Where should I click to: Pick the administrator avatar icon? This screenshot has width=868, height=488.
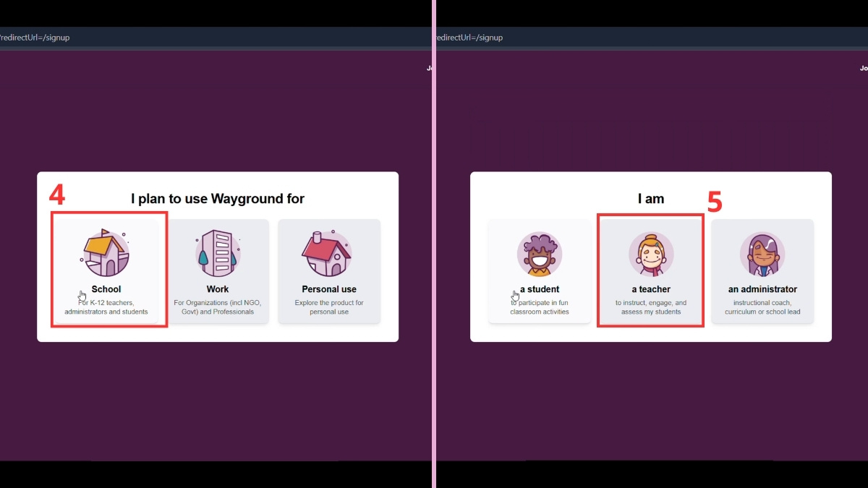click(x=762, y=254)
